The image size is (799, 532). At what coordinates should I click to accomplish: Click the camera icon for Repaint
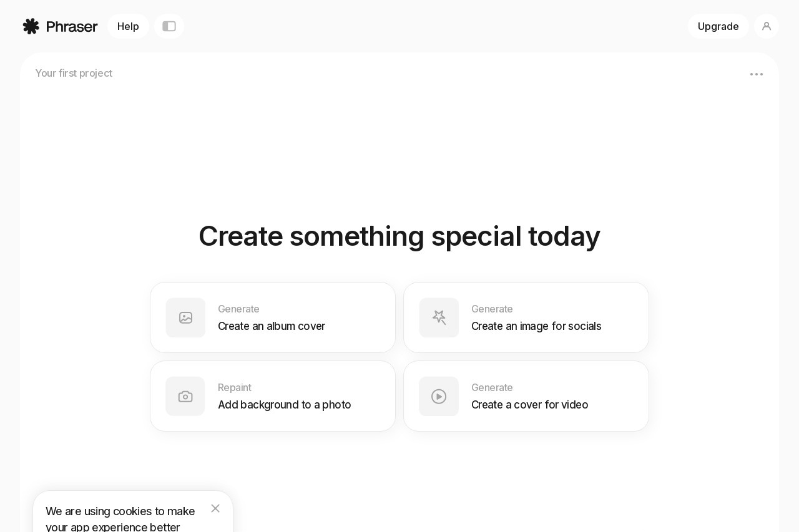click(185, 396)
